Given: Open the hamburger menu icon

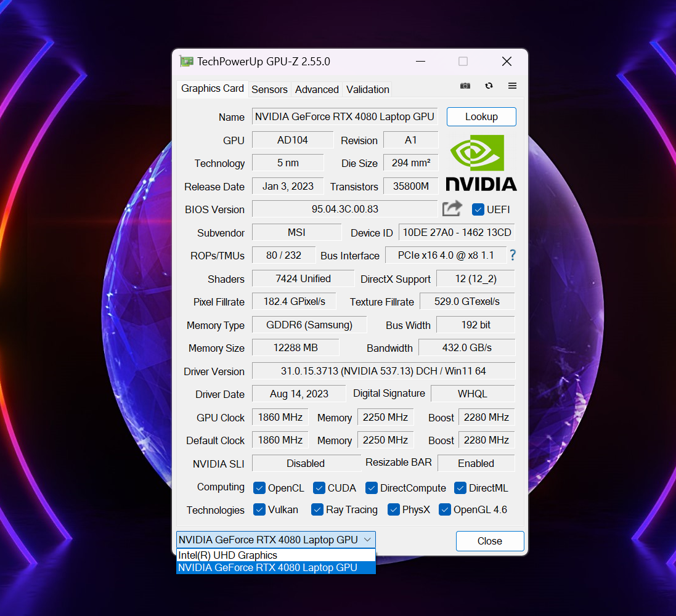Looking at the screenshot, I should coord(512,86).
